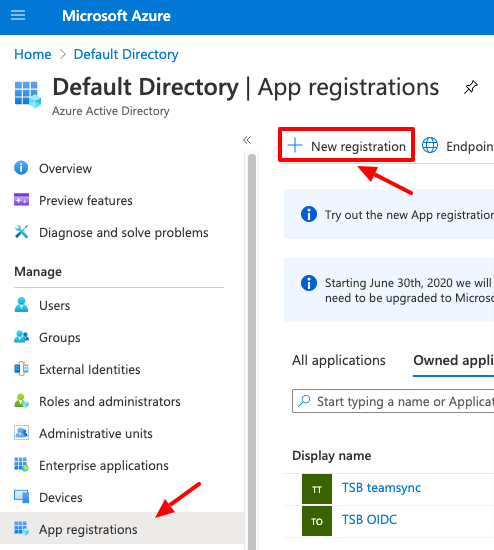Click the Endpoints globe icon
Viewport: 494px width, 550px height.
(430, 145)
